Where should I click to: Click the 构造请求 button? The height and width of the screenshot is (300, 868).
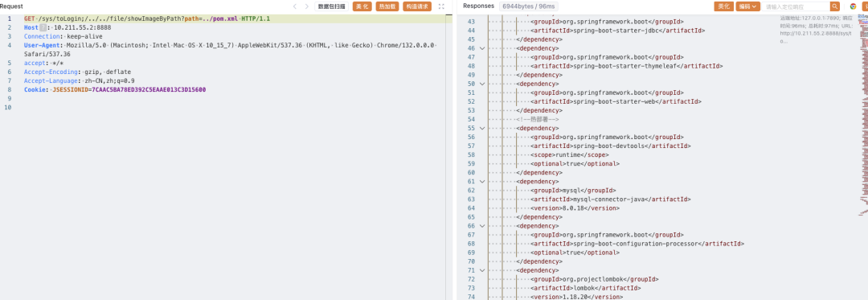(x=417, y=6)
